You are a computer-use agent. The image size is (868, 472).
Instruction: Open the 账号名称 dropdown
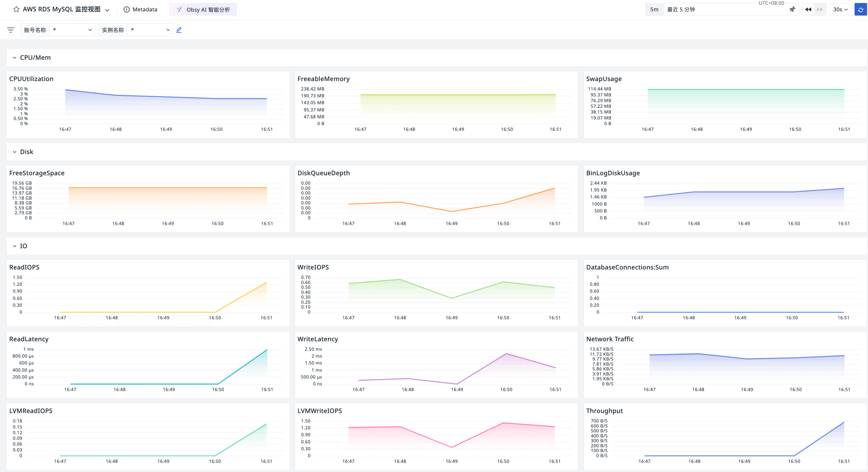pos(72,30)
